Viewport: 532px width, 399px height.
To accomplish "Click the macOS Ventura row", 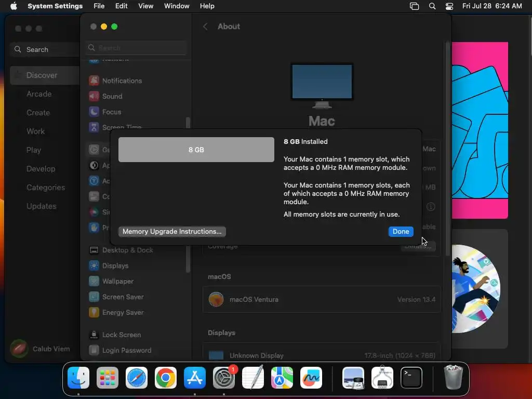I will pos(322,300).
